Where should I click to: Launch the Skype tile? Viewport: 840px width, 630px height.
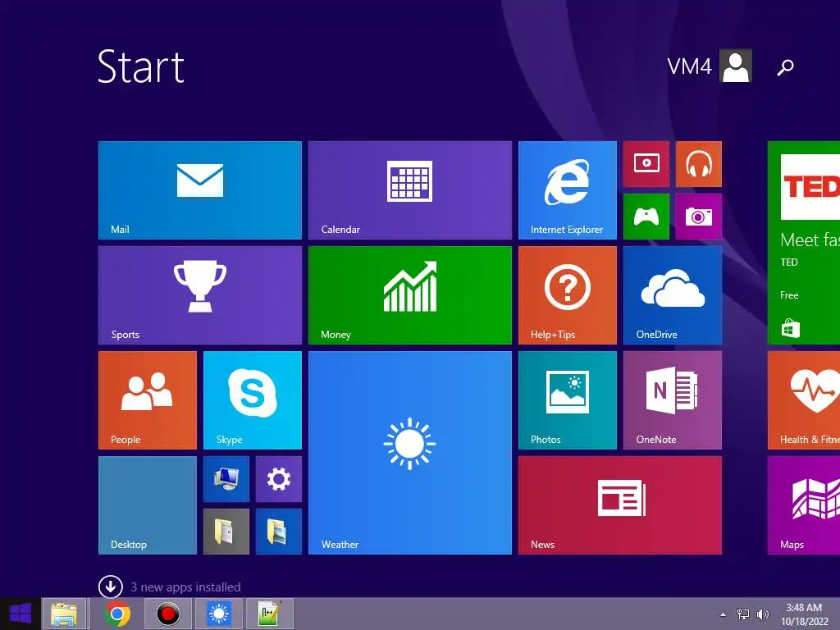pyautogui.click(x=253, y=400)
